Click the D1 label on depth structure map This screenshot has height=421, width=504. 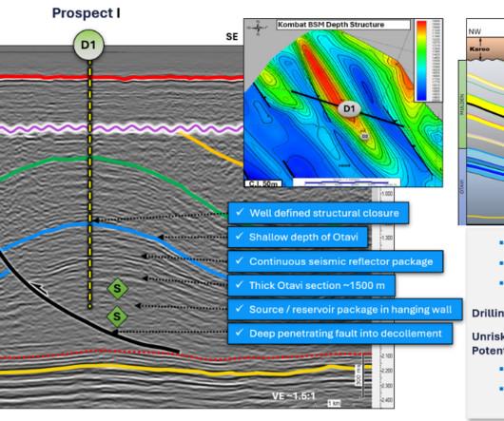349,108
